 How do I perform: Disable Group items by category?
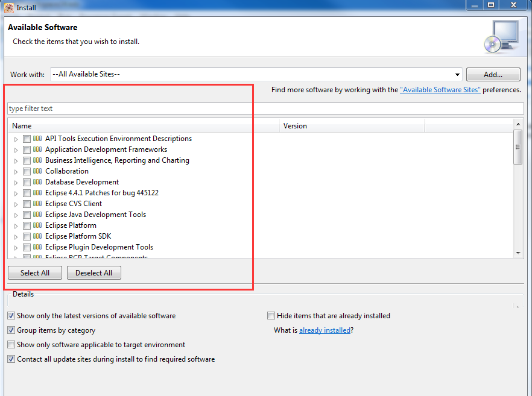click(x=11, y=330)
